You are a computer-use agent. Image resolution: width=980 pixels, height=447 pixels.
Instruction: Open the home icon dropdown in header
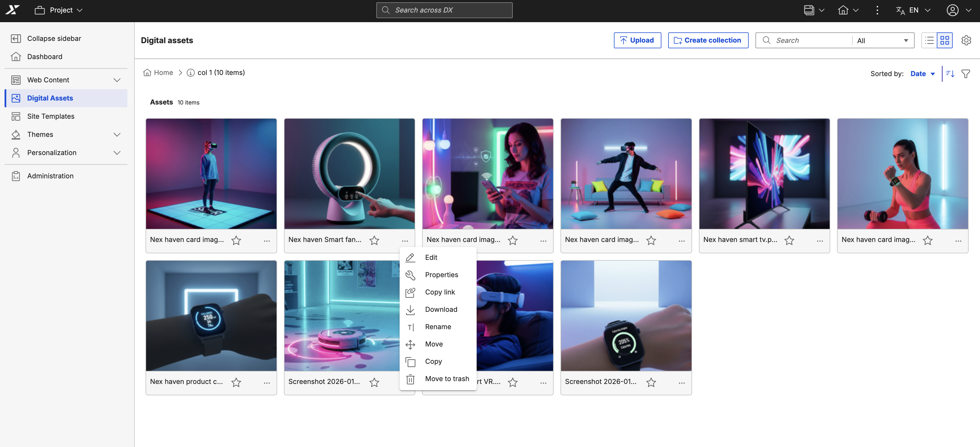[848, 10]
